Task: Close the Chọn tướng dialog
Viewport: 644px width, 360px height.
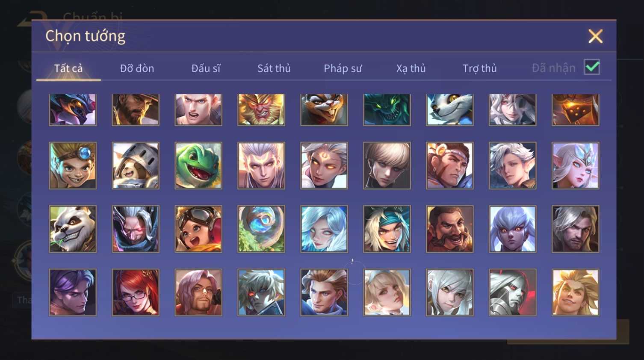Action: coord(595,36)
